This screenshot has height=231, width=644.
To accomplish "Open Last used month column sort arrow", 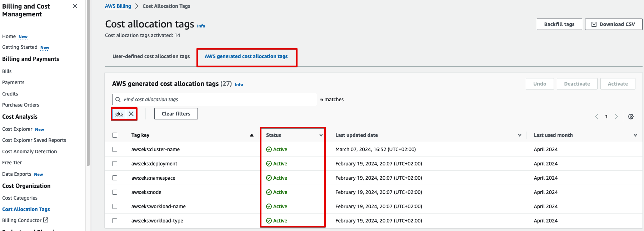I will 635,135.
